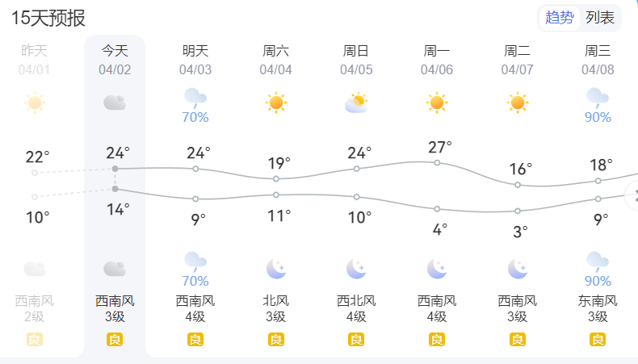Click the night rain icon for 明天
The image size is (638, 364).
point(195,262)
